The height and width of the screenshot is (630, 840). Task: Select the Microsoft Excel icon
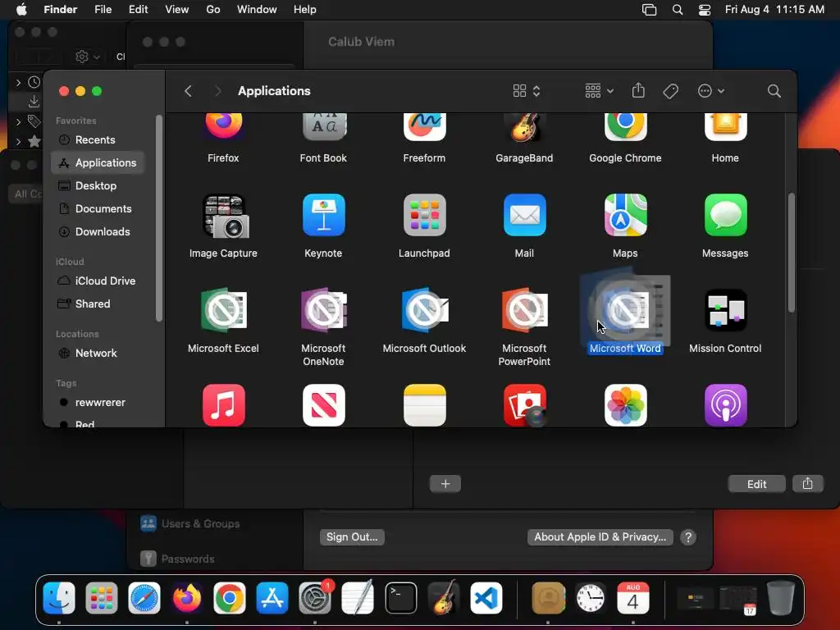click(224, 309)
